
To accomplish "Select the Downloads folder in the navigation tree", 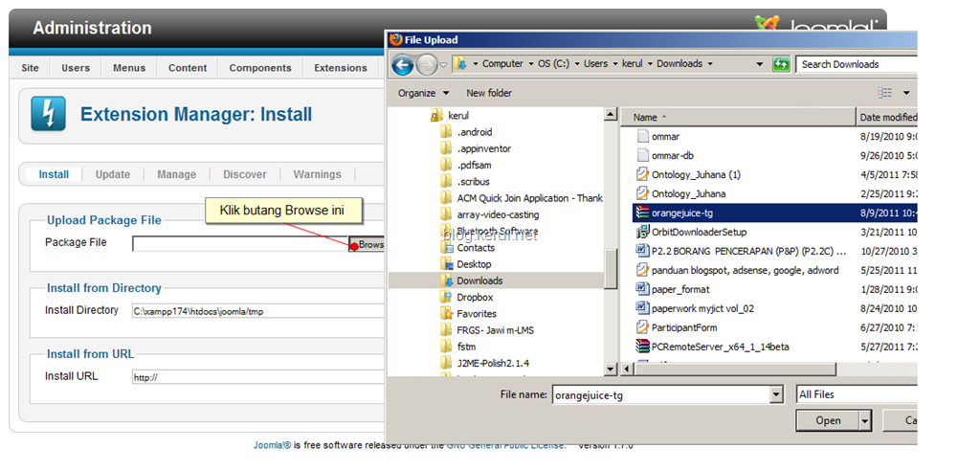I will 479,280.
